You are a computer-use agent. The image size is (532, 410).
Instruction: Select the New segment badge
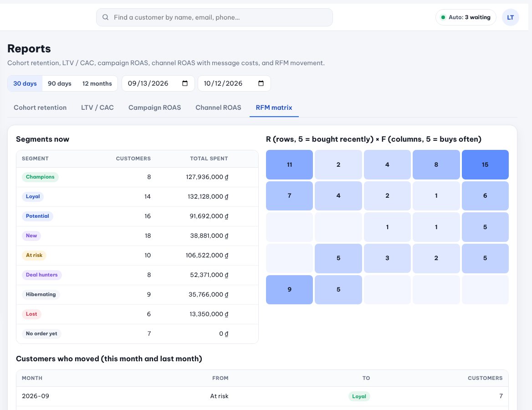(31, 236)
